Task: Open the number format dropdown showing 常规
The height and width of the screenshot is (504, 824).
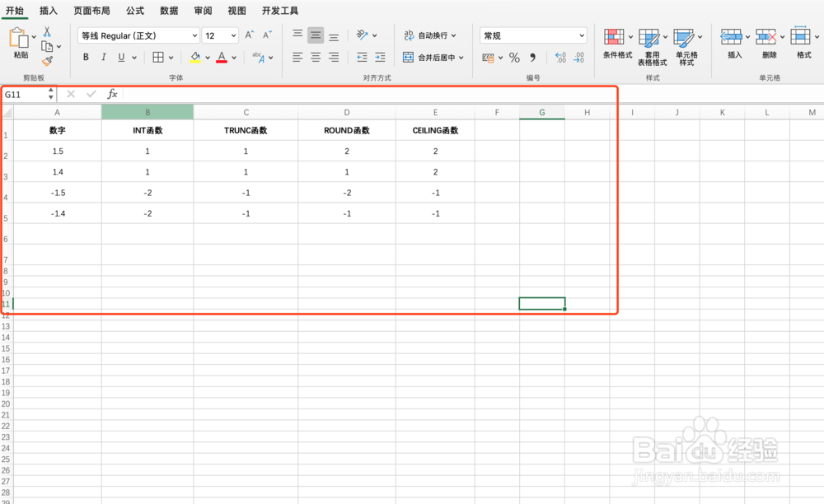Action: [532, 35]
